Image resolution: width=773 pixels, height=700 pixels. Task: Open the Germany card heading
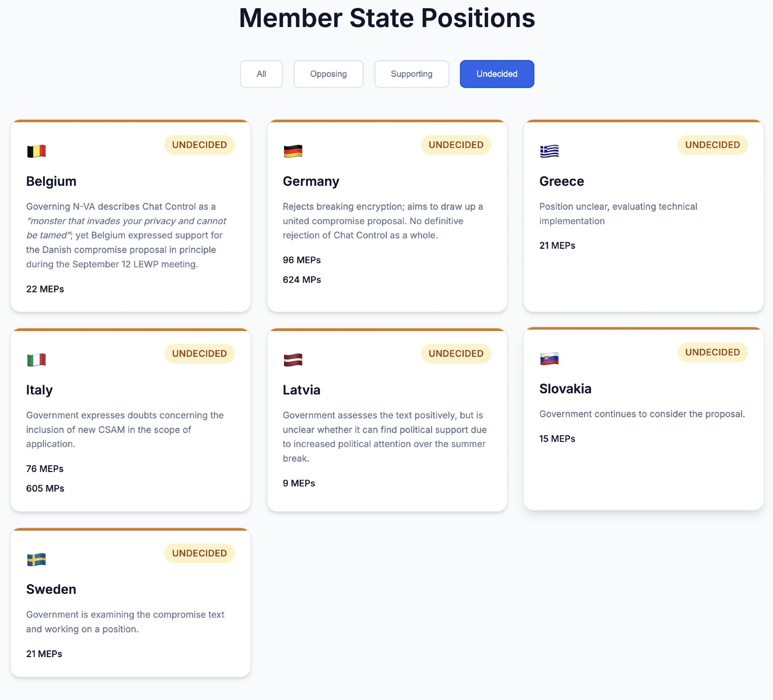coord(311,181)
